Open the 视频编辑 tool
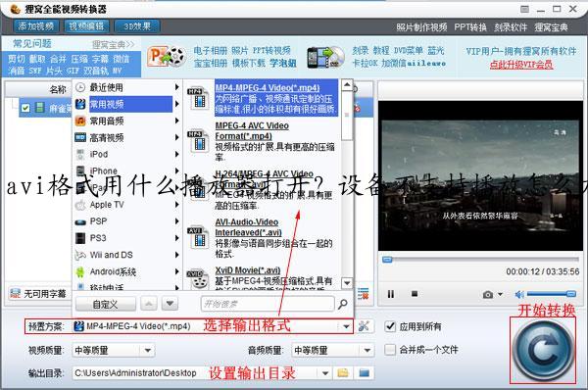The height and width of the screenshot is (390, 588). 86,26
